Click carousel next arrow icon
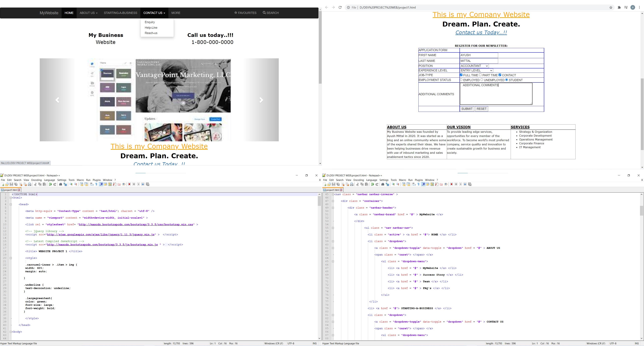 (261, 100)
